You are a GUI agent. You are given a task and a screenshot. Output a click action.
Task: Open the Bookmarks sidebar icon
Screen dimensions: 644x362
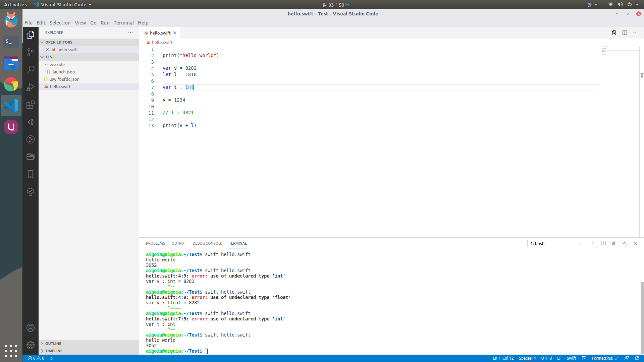click(x=31, y=174)
